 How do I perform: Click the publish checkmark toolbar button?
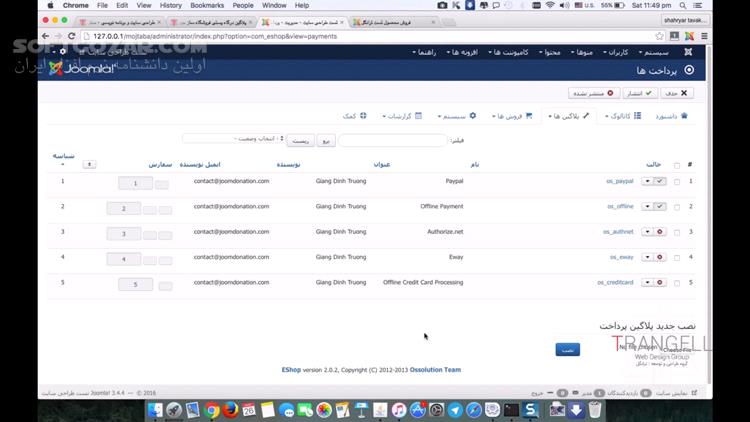(x=640, y=93)
